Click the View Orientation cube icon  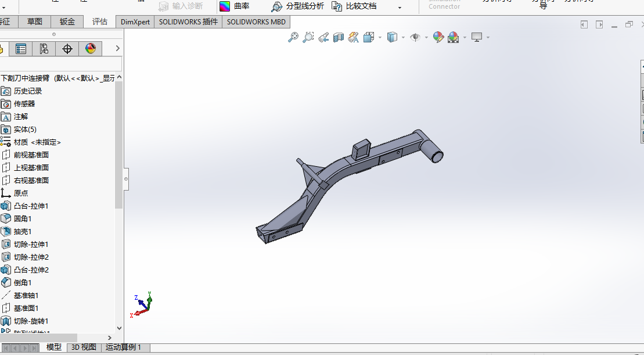[x=369, y=37]
